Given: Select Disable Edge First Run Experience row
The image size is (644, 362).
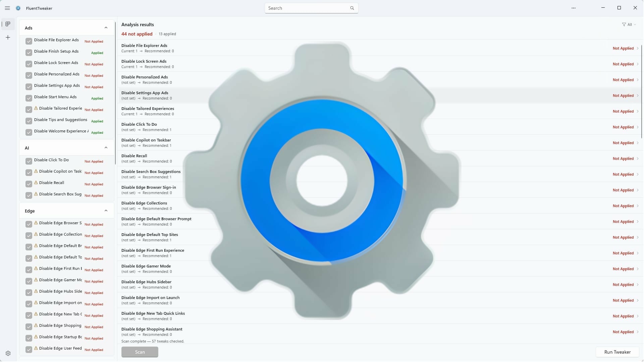Looking at the screenshot, I should (379, 253).
